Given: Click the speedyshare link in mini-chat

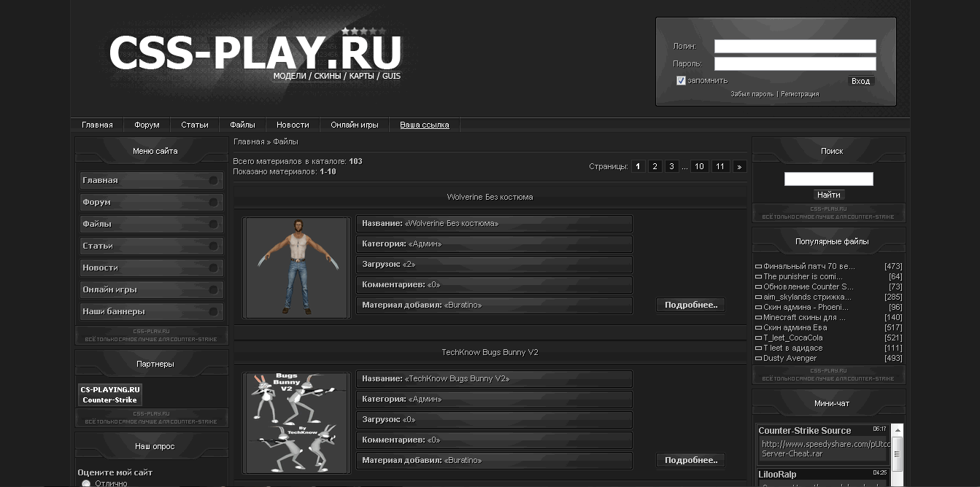Looking at the screenshot, I should coord(825,448).
